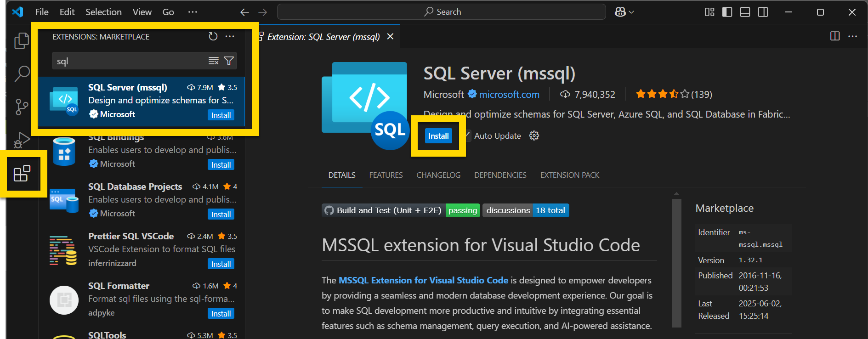Expand the hidden menu bar items ellipsis

pos(193,12)
